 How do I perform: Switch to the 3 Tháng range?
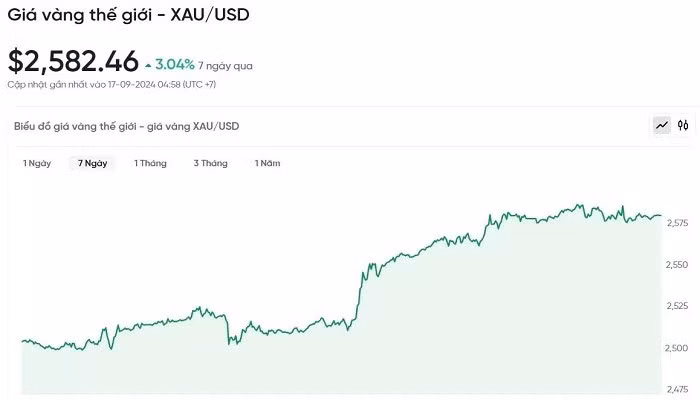(210, 163)
